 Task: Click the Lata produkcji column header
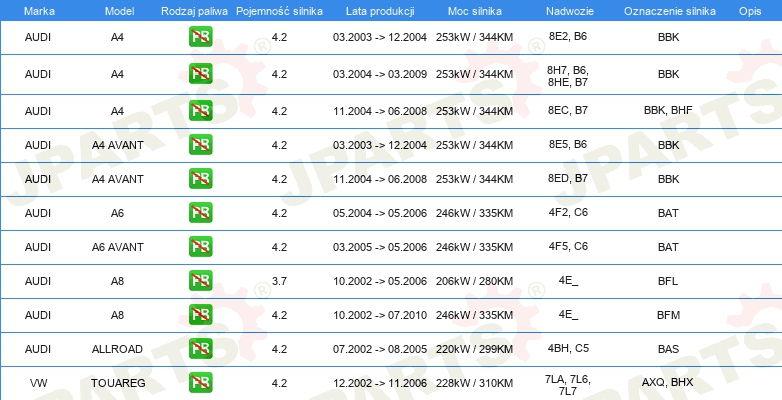pyautogui.click(x=380, y=11)
